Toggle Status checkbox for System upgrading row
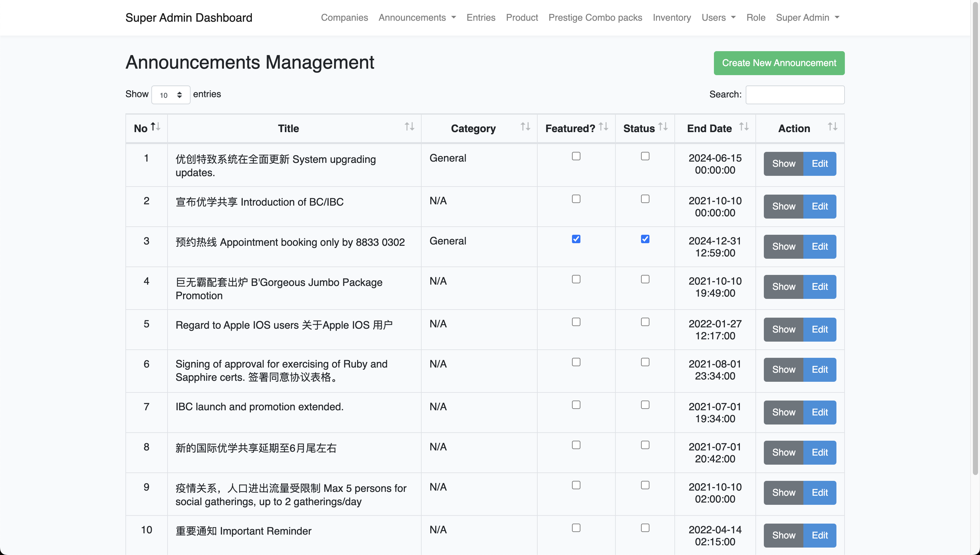 pos(645,156)
